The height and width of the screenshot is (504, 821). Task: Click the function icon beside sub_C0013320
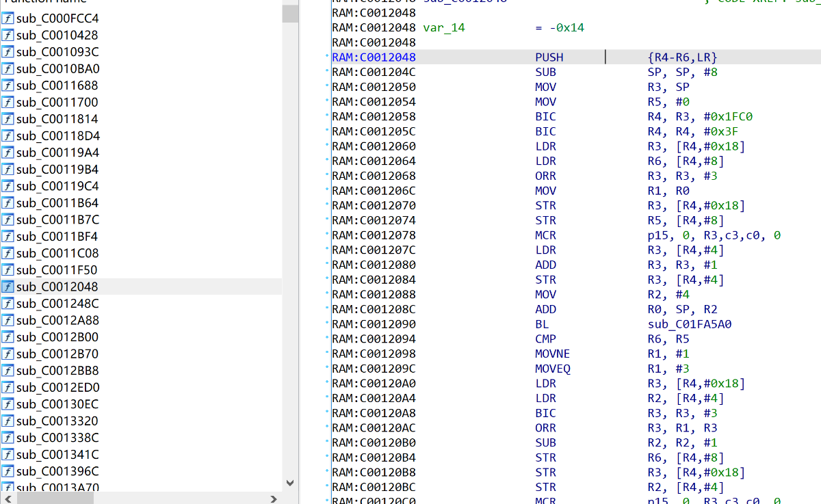(8, 421)
